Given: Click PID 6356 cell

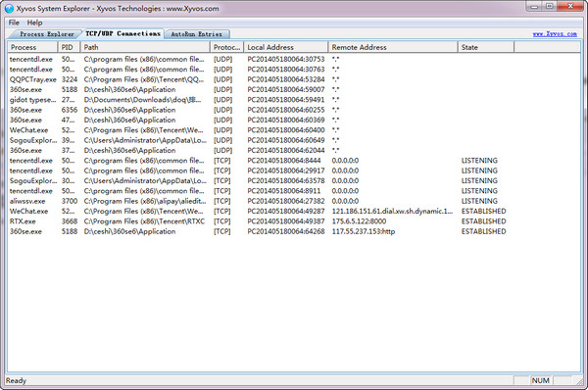Looking at the screenshot, I should (x=70, y=110).
